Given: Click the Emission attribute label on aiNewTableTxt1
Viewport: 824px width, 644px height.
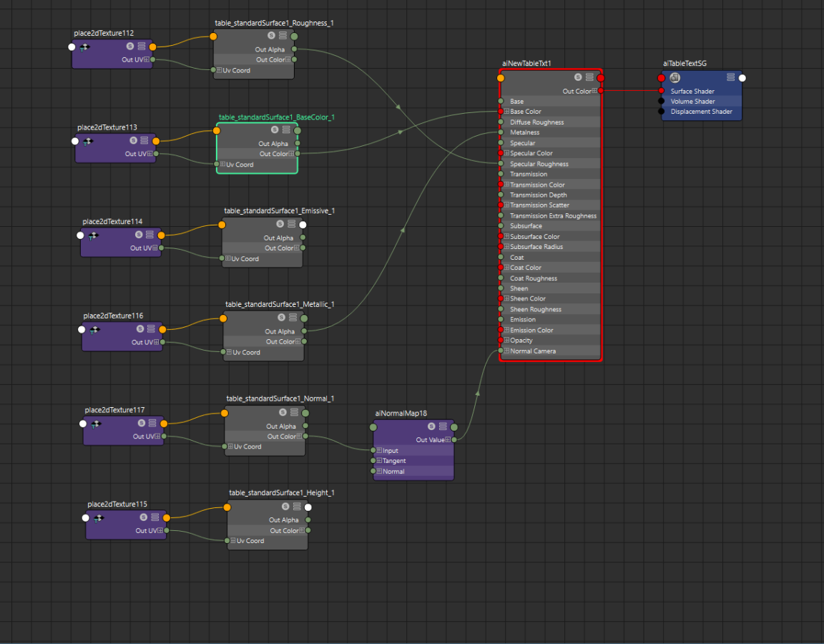Looking at the screenshot, I should tap(523, 320).
